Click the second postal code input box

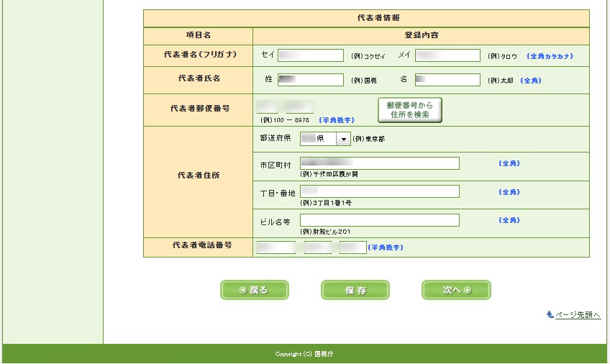point(299,106)
